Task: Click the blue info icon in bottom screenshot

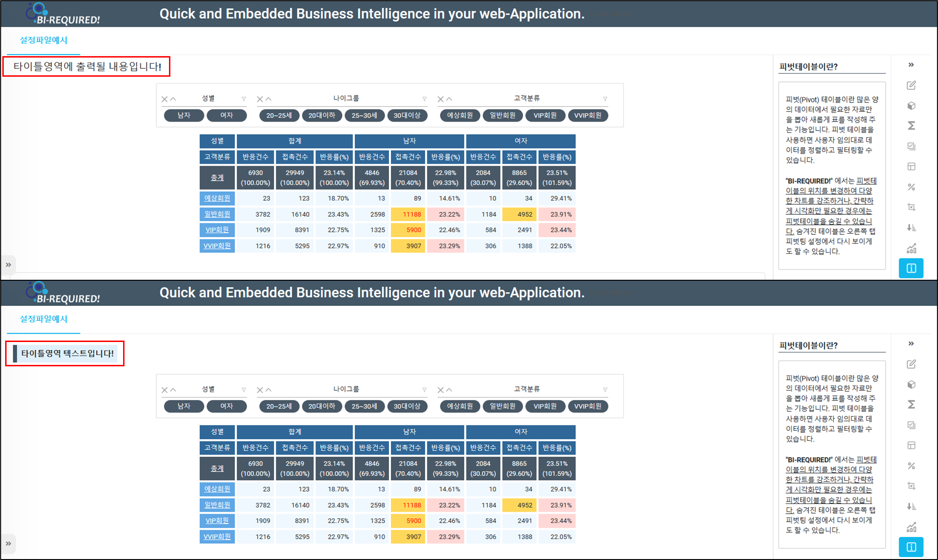Action: pyautogui.click(x=911, y=547)
